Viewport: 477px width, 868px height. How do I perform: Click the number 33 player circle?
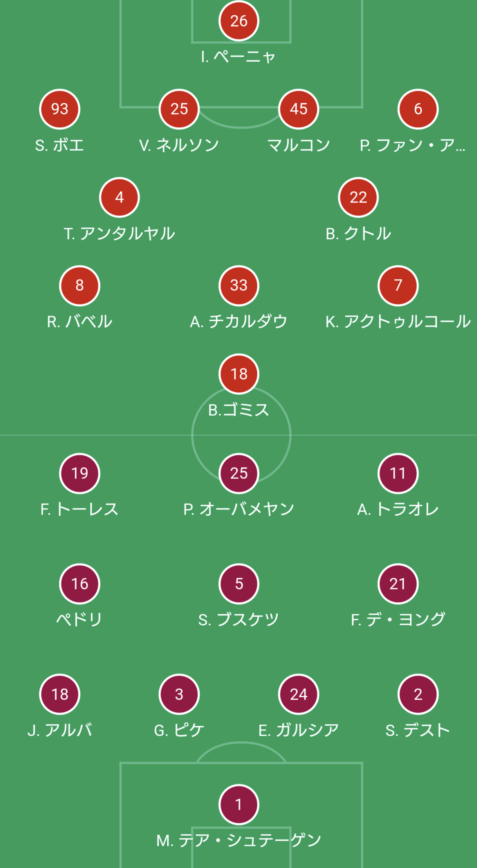coord(238,286)
